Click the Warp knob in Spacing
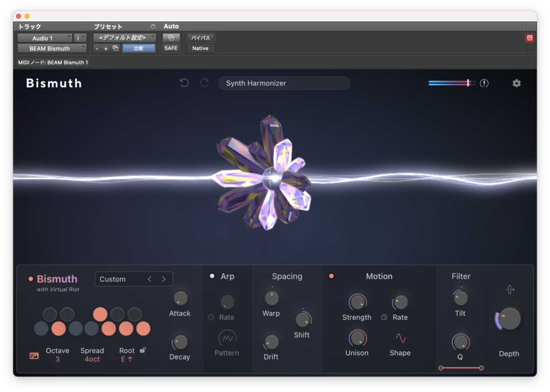 [x=271, y=299]
